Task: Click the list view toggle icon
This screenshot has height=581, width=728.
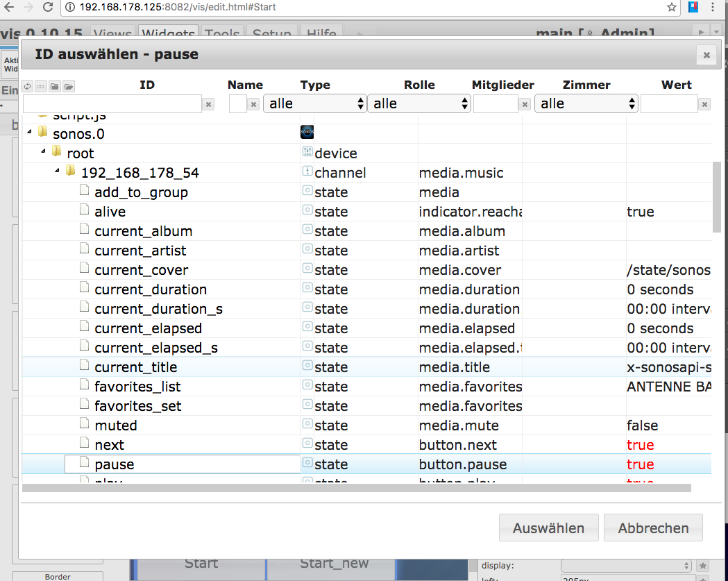Action: coord(41,86)
